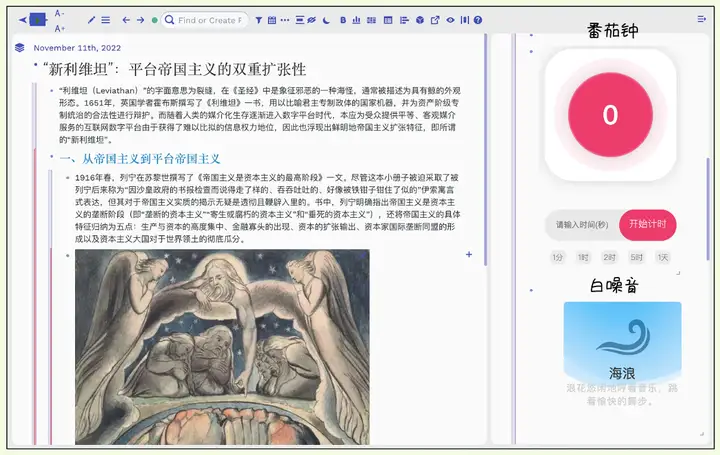Select the 1天 preset duration
The image size is (720, 455).
[663, 257]
